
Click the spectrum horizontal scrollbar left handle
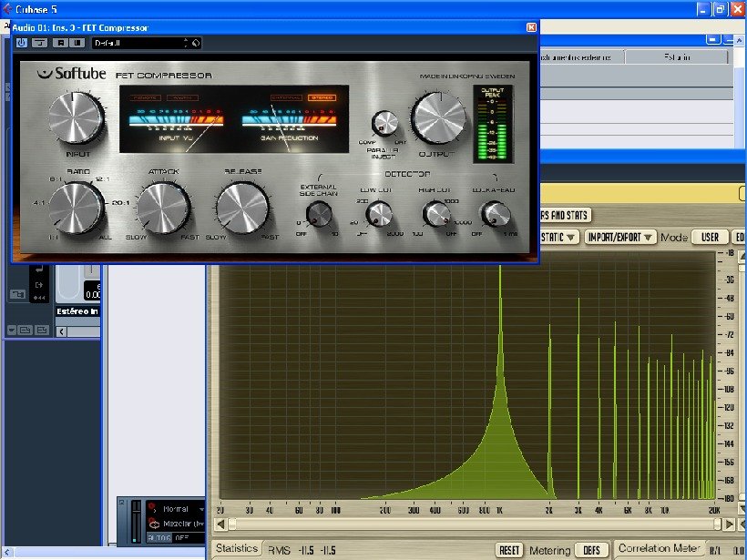coord(232,524)
